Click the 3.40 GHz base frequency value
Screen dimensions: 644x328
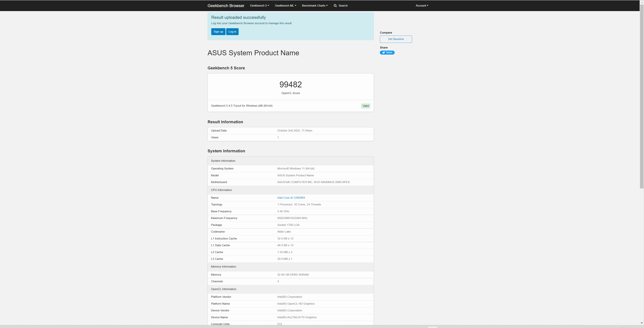(283, 211)
